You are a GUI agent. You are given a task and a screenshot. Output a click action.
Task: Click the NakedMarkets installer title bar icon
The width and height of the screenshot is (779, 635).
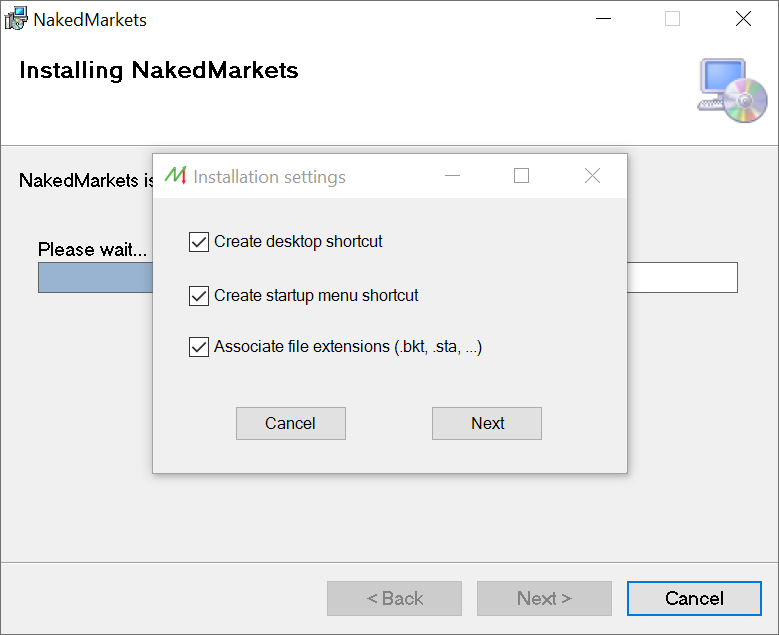pyautogui.click(x=16, y=18)
